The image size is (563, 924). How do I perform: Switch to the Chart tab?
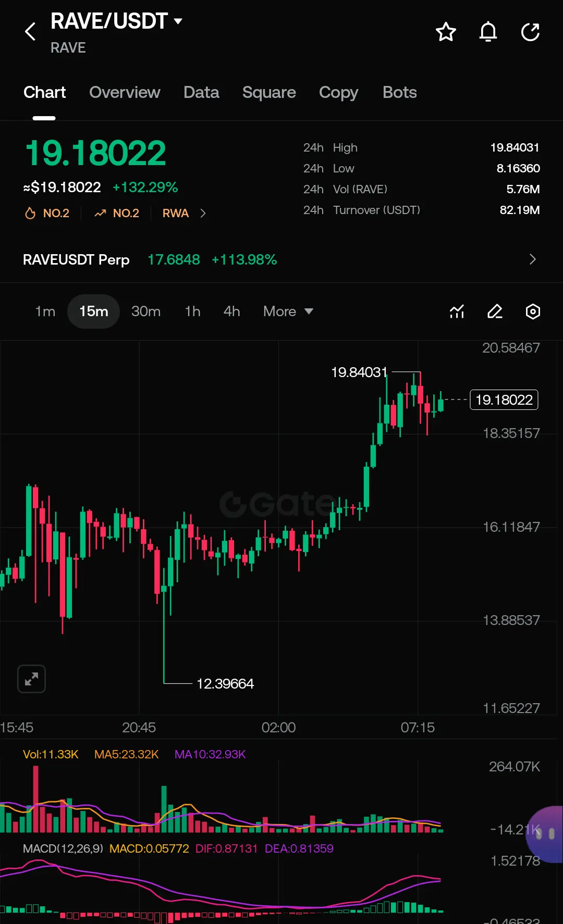click(x=45, y=92)
